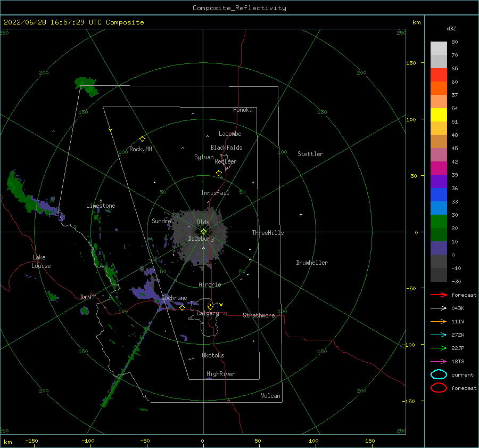Click the green echo cell near top-left polygon corner
This screenshot has height=448, width=479.
click(87, 86)
